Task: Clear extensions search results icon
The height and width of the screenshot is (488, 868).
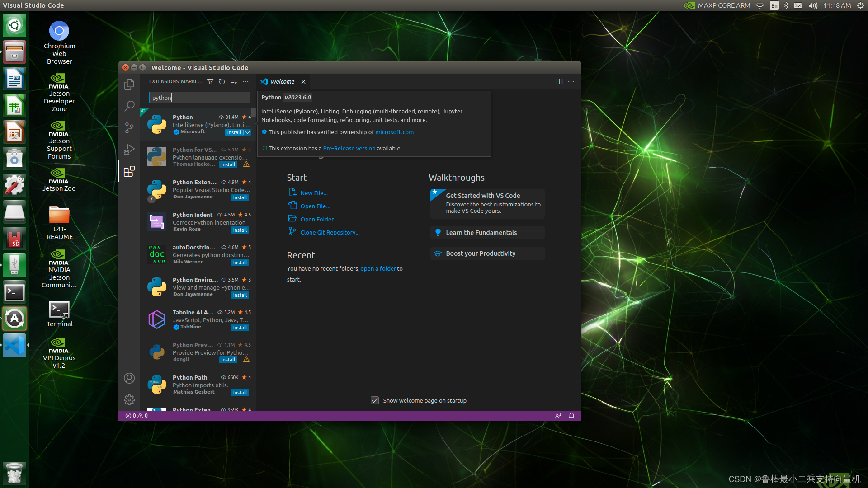Action: (234, 82)
